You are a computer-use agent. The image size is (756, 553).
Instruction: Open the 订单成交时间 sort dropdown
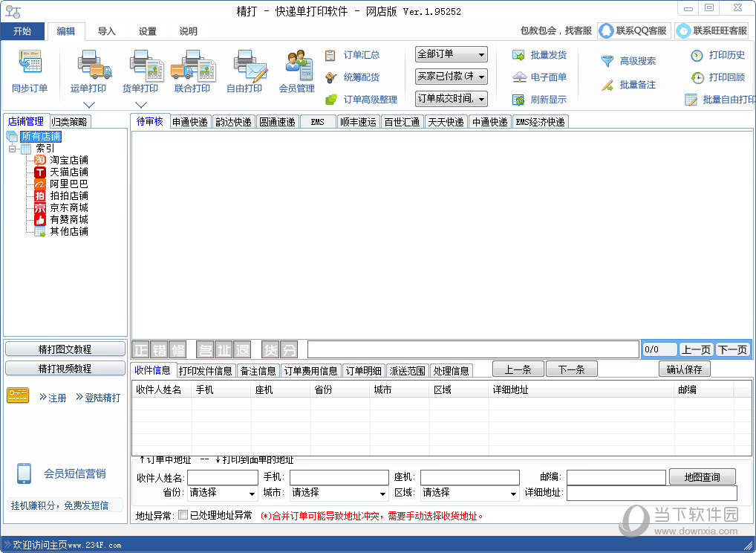point(451,98)
